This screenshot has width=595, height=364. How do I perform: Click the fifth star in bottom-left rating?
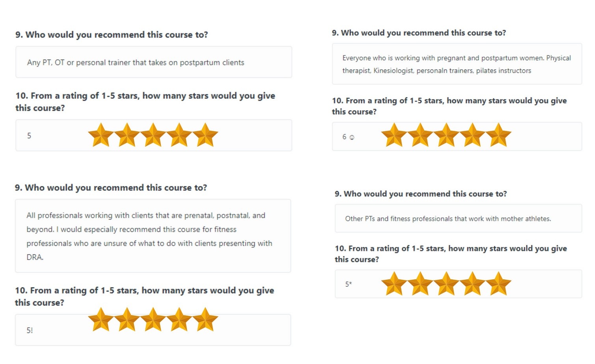(x=205, y=319)
